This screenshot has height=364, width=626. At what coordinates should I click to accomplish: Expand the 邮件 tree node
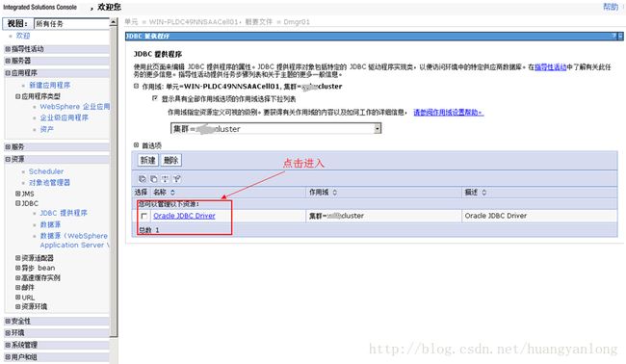tap(18, 287)
